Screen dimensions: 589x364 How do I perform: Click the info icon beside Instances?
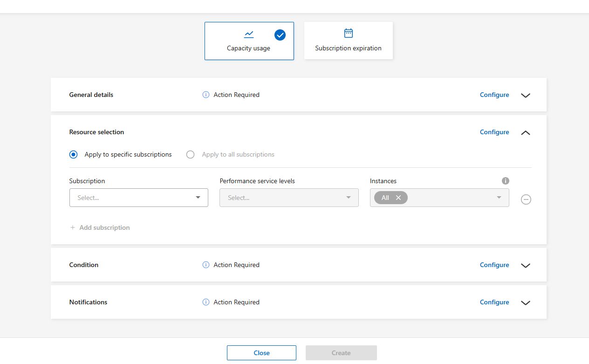point(506,181)
